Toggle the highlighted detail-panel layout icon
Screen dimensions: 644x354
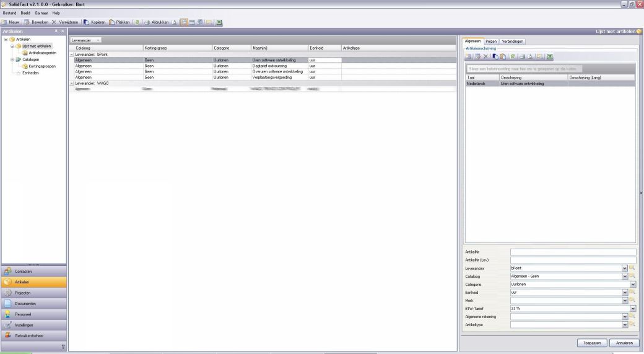point(184,22)
